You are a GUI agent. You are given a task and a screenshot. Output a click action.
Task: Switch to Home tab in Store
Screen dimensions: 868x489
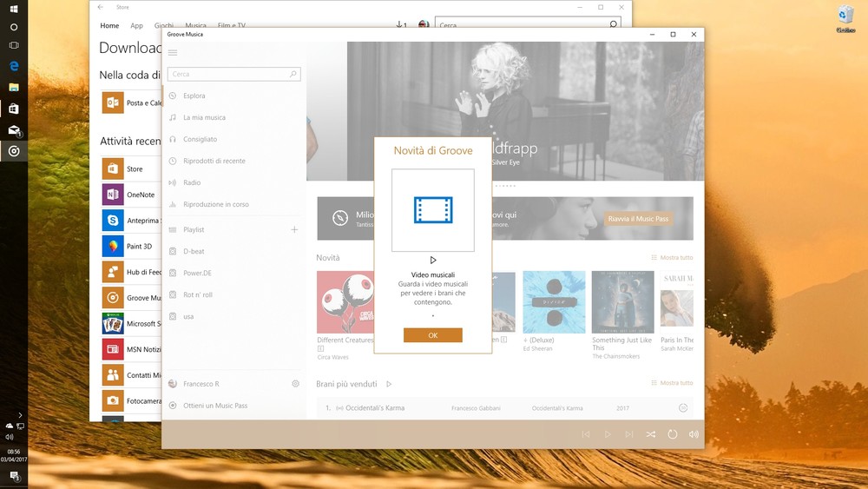[x=109, y=25]
